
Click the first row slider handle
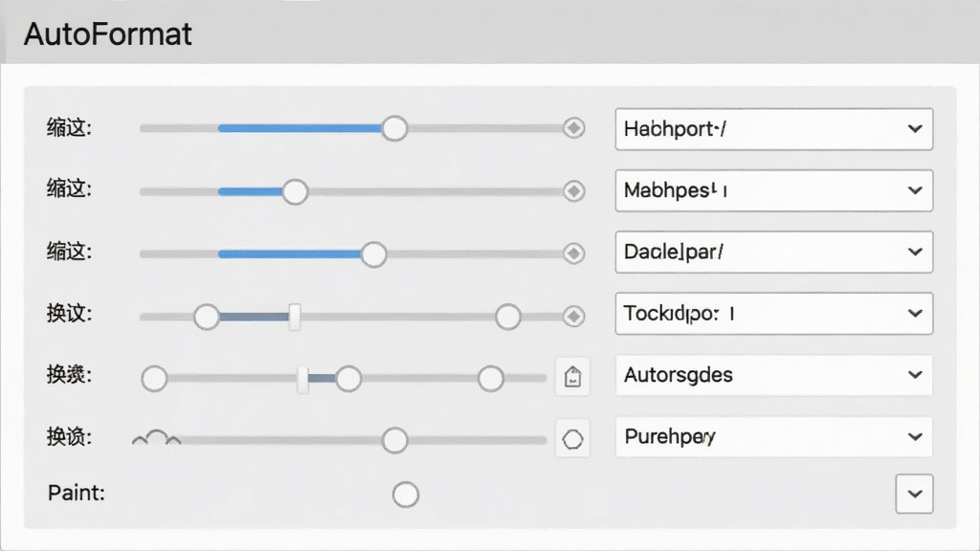click(394, 128)
